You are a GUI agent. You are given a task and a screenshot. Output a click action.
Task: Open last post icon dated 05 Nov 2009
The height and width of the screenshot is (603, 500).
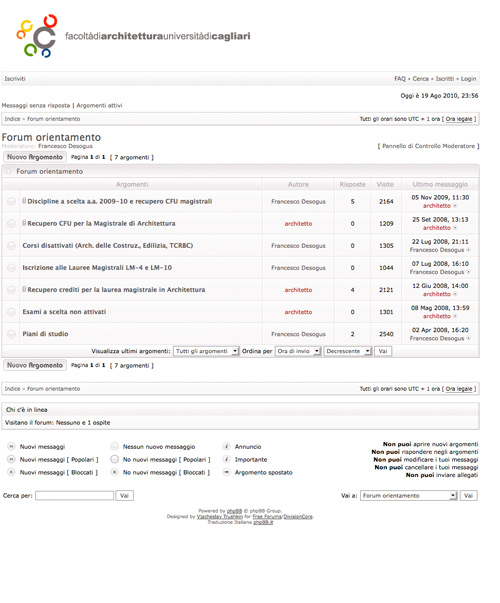[455, 206]
